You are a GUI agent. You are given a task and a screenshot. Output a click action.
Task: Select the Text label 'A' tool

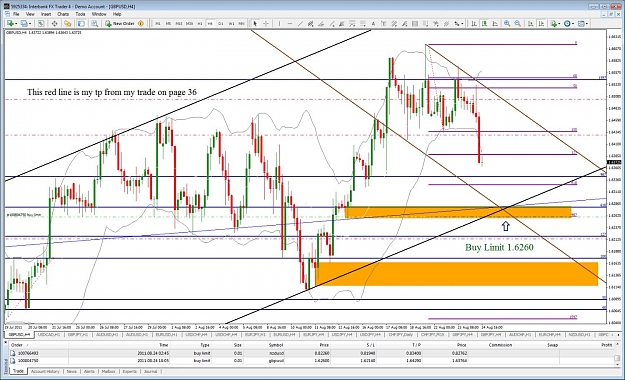[x=373, y=24]
